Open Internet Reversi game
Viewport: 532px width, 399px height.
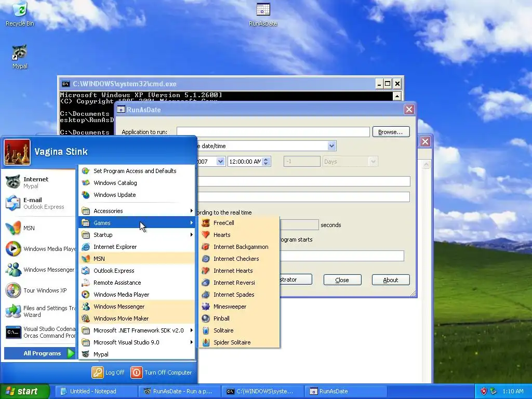click(240, 283)
